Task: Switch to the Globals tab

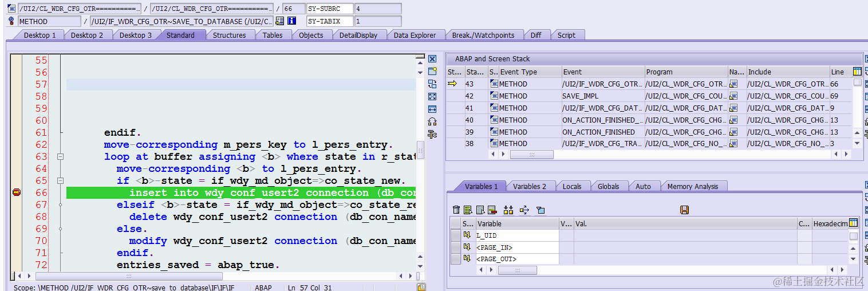Action: (608, 186)
